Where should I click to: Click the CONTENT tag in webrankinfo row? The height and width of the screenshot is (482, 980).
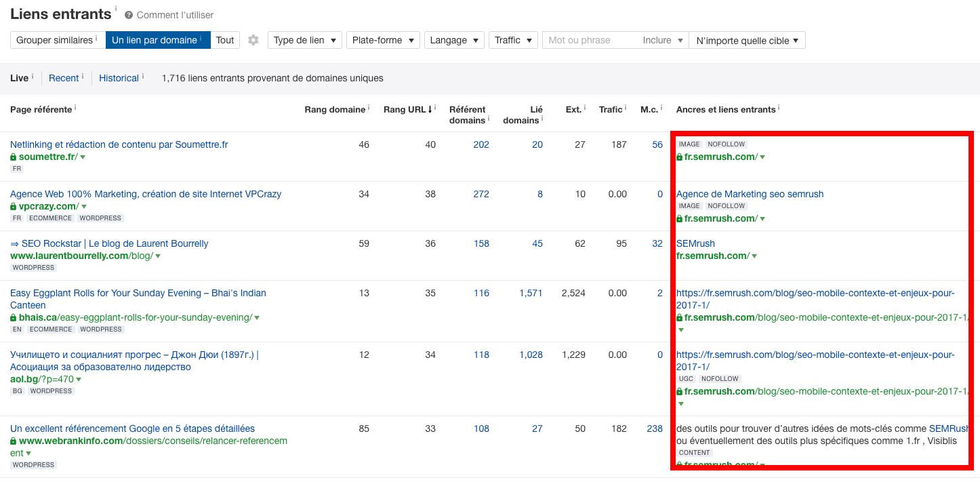(x=694, y=453)
